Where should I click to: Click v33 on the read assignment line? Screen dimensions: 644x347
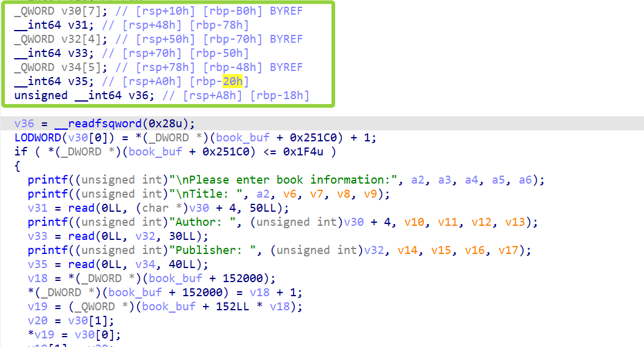coord(37,236)
